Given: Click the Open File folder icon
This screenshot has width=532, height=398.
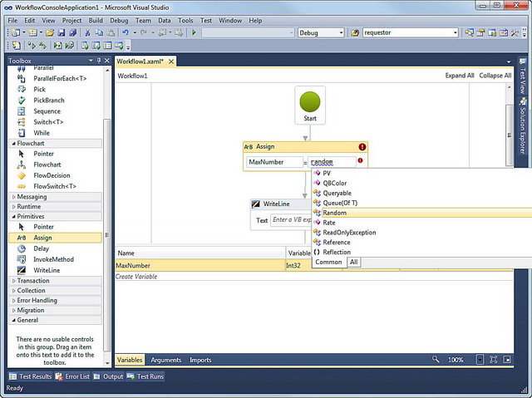Looking at the screenshot, I should click(50, 33).
